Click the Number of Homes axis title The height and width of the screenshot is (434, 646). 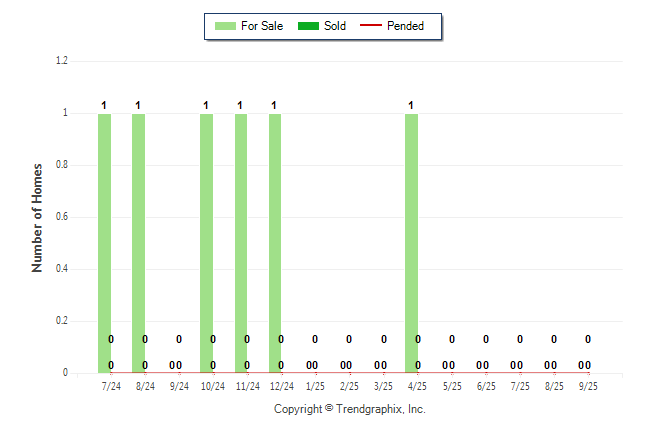point(37,217)
